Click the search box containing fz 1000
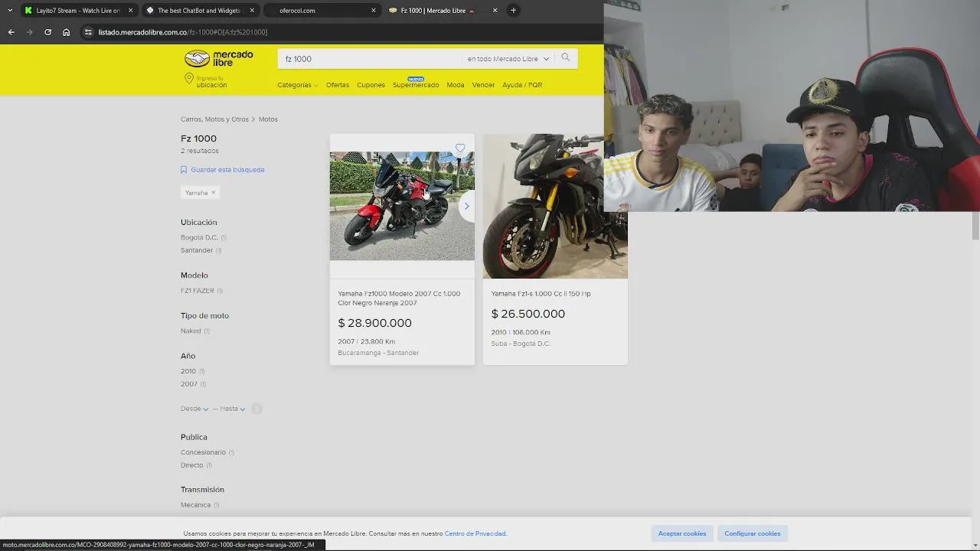The width and height of the screenshot is (980, 551). [371, 59]
